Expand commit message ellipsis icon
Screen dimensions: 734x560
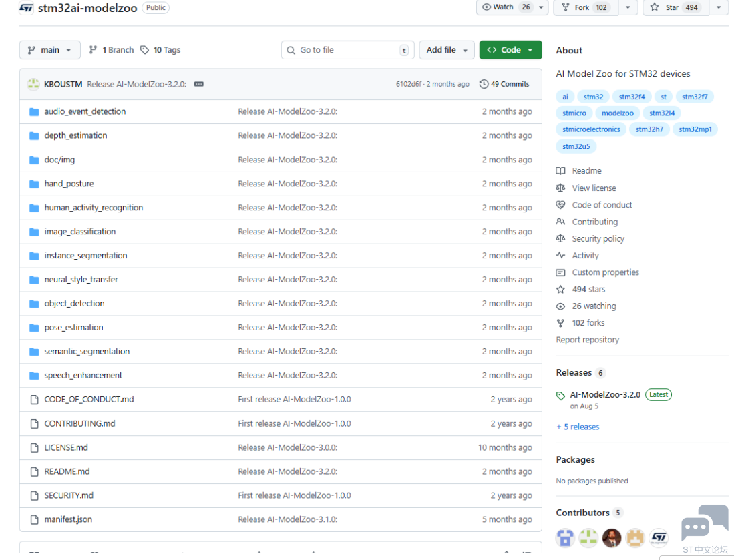pyautogui.click(x=199, y=84)
